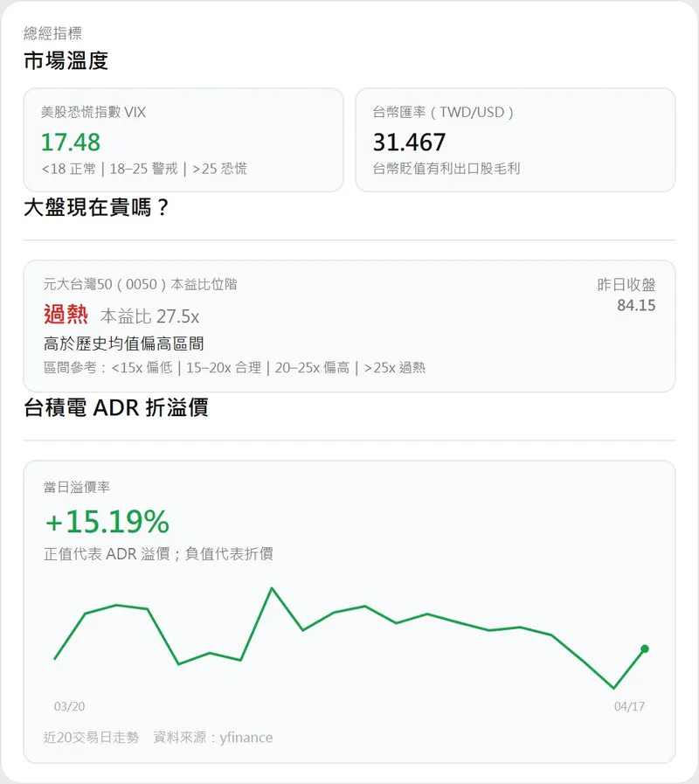Click the 區間參考 valuation range legend

point(234,368)
